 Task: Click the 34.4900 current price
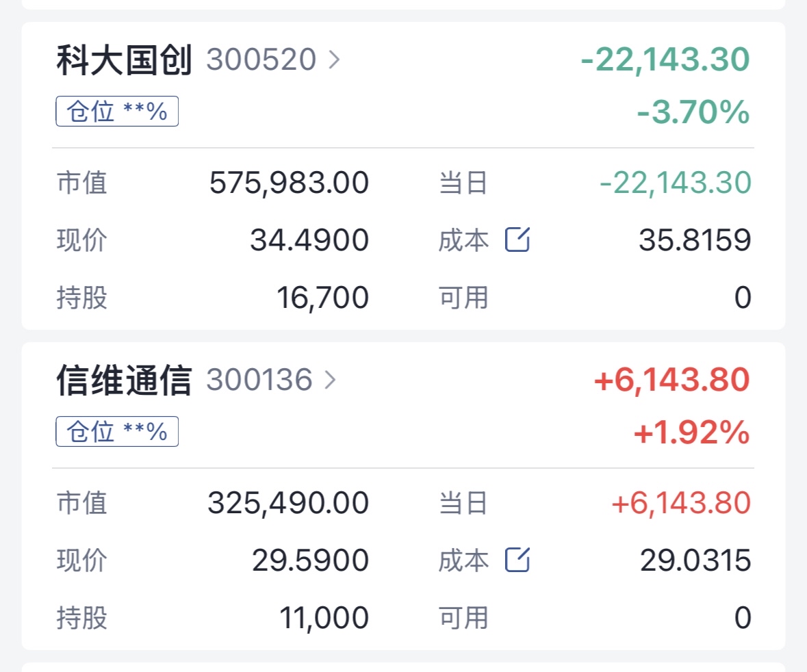(309, 240)
